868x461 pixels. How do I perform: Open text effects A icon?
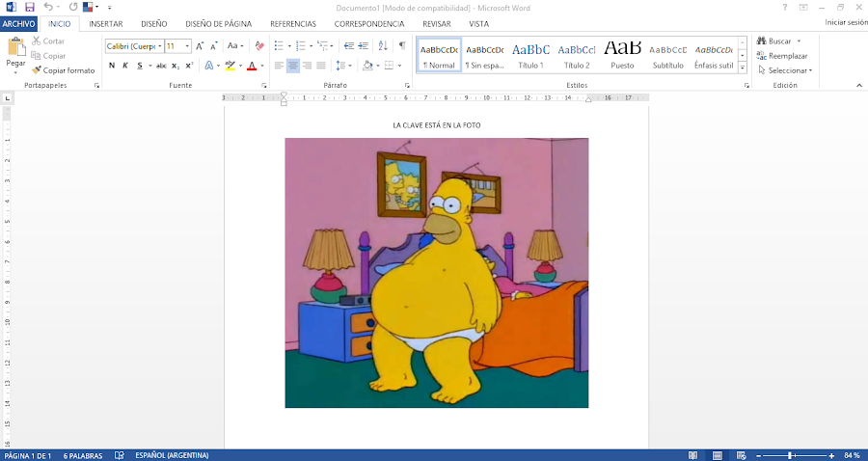point(209,66)
